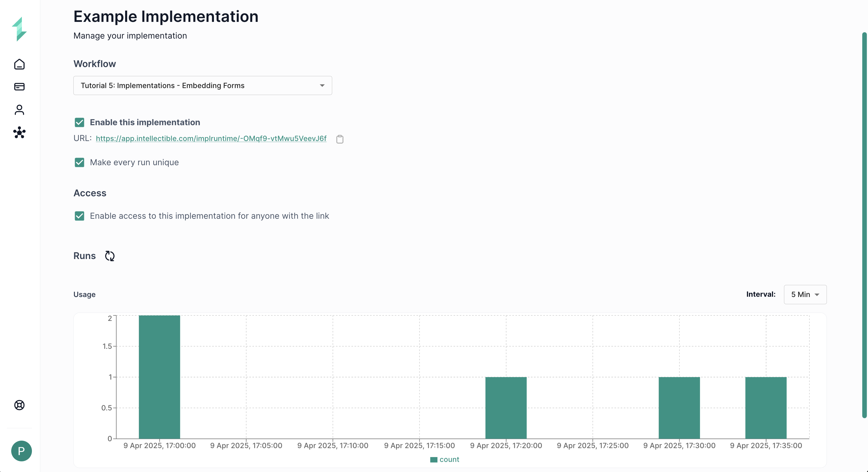The width and height of the screenshot is (868, 472).
Task: Click the Usage label
Action: click(85, 294)
